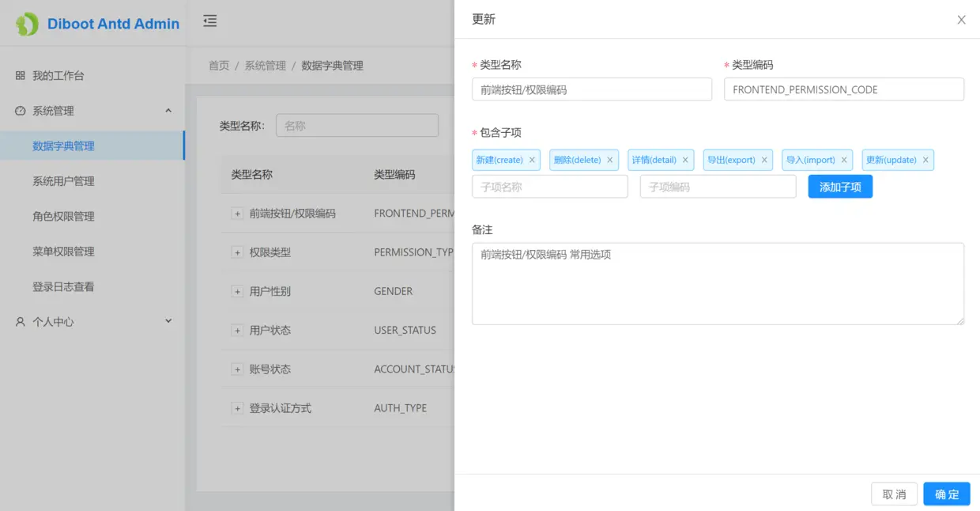980x511 pixels.
Task: Click the 子项名称 input field
Action: point(549,186)
